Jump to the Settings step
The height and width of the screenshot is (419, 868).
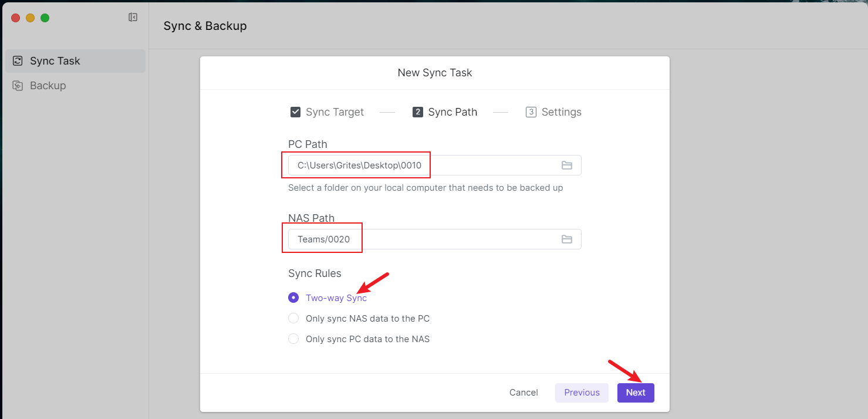click(x=553, y=112)
